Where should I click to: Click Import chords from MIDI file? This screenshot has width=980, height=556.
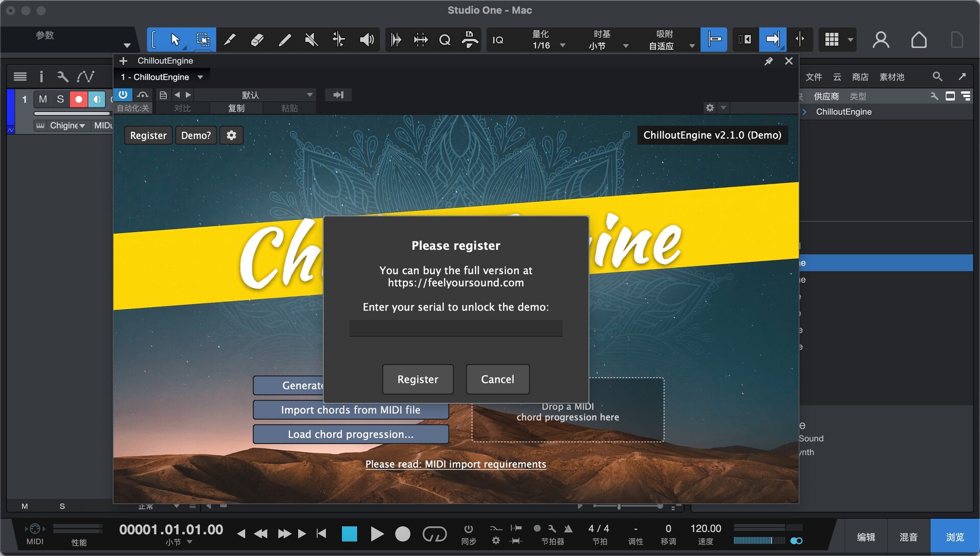pyautogui.click(x=351, y=410)
